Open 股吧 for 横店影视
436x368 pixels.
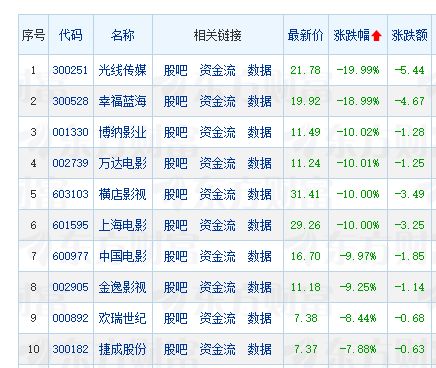tap(175, 194)
